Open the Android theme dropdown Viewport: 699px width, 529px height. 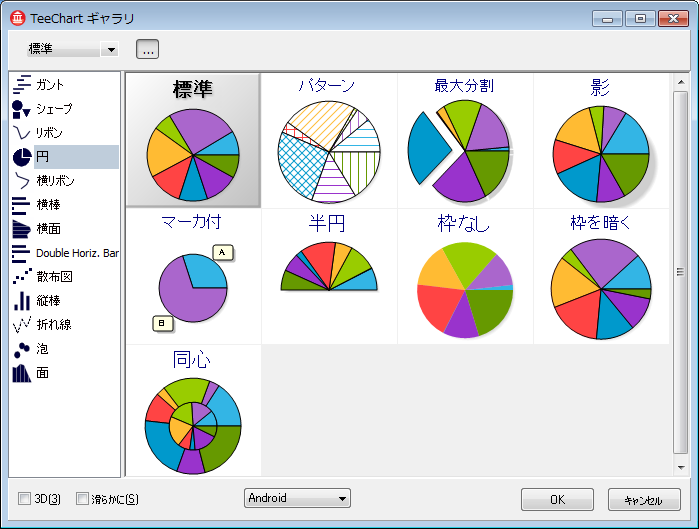point(297,498)
